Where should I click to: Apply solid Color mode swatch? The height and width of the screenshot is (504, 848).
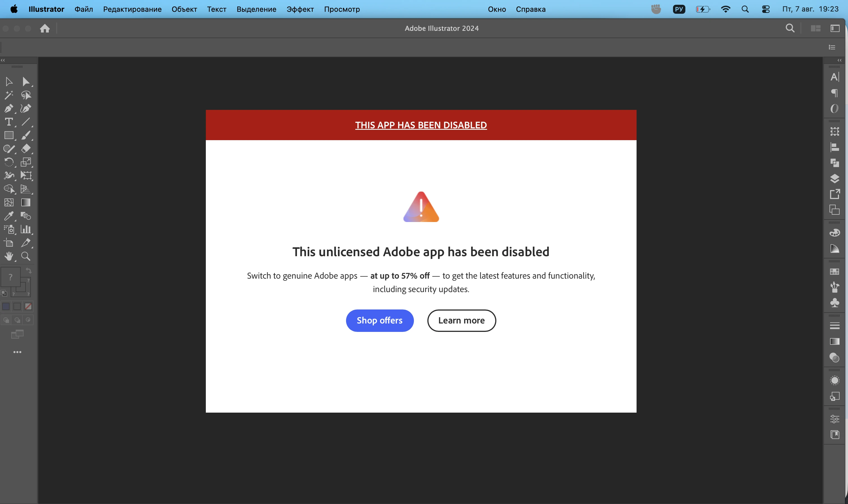pos(6,306)
